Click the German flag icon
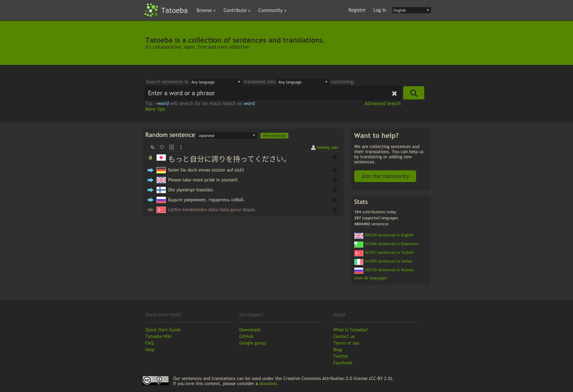Viewport: 573px width, 392px height. click(161, 170)
